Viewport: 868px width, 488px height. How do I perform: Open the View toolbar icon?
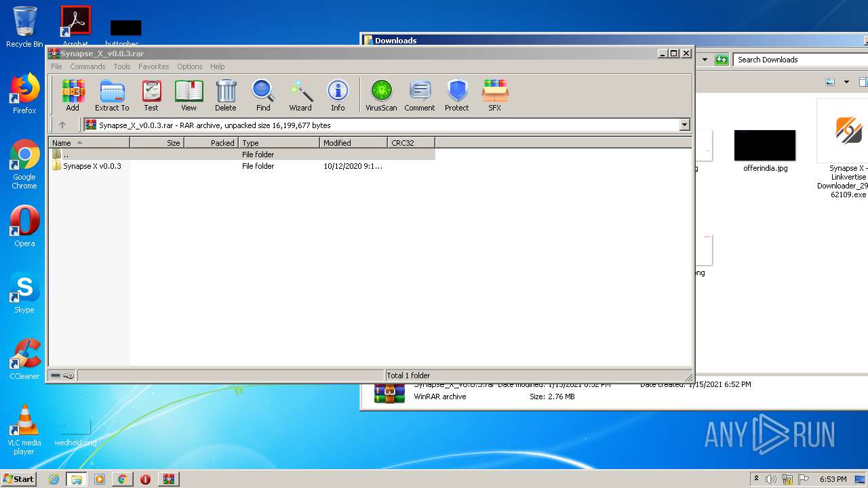(189, 95)
